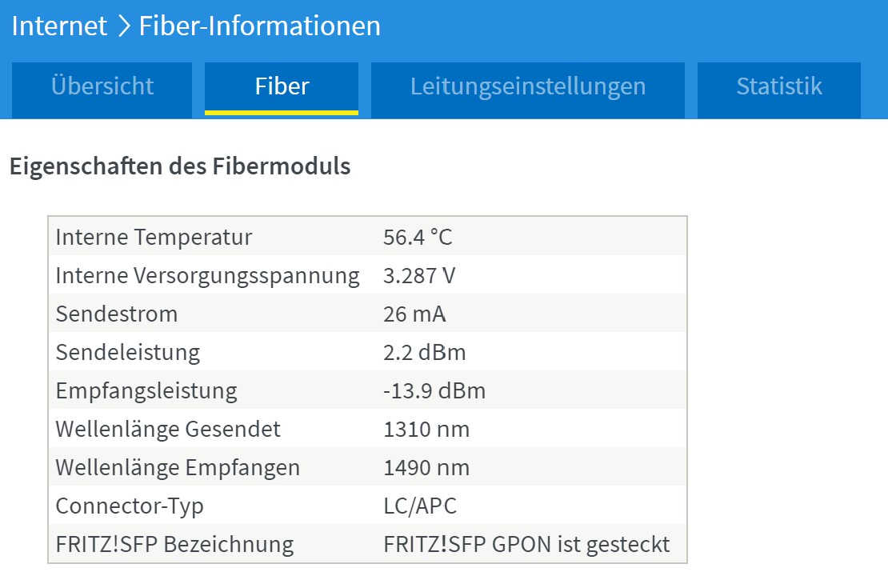Click the LC/APC connector type value
This screenshot has height=588, width=888.
pos(420,506)
